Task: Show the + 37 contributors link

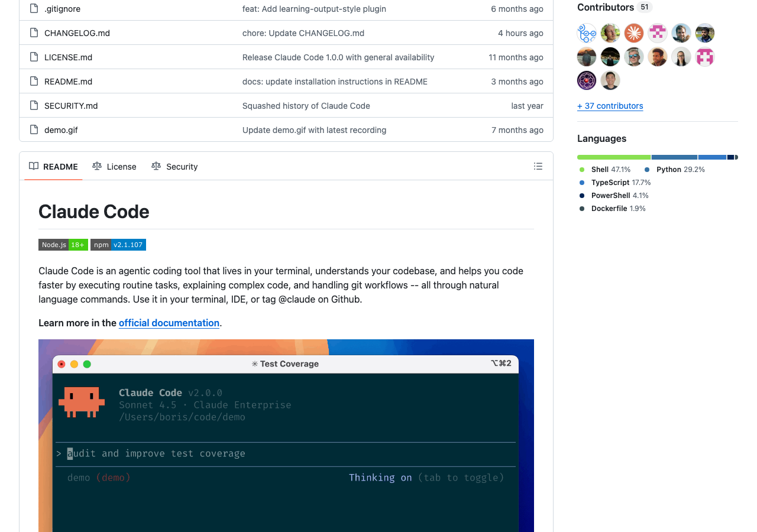Action: [610, 106]
